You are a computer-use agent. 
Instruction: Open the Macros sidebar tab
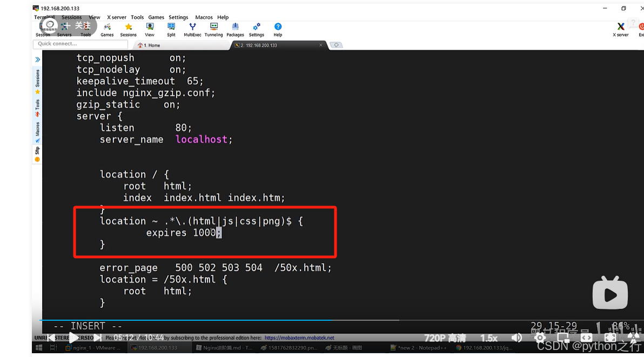coord(37,133)
